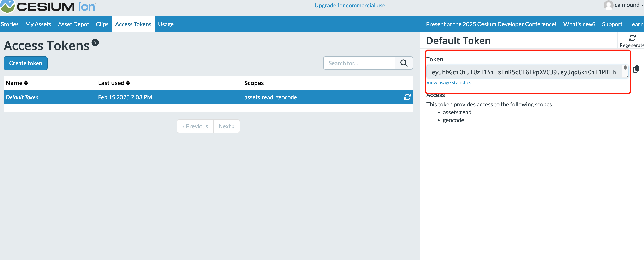This screenshot has height=260, width=644.
Task: Click the Search for... input field
Action: (x=359, y=63)
